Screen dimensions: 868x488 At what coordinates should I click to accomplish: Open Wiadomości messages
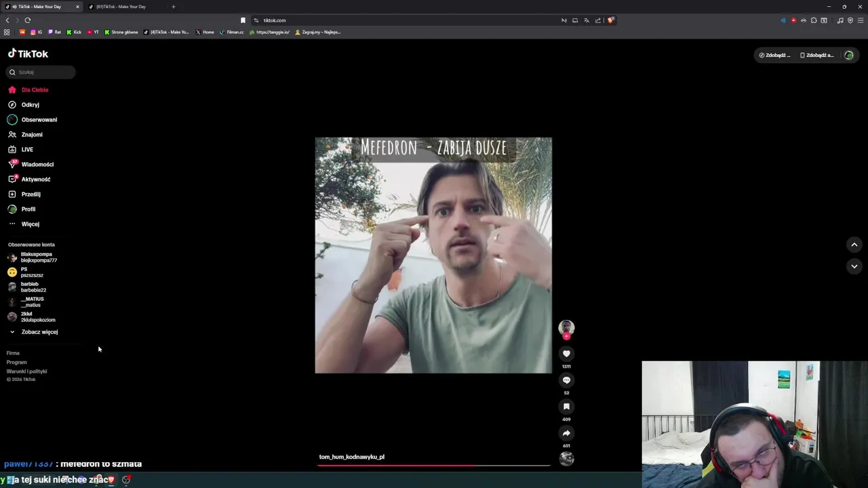(31, 165)
